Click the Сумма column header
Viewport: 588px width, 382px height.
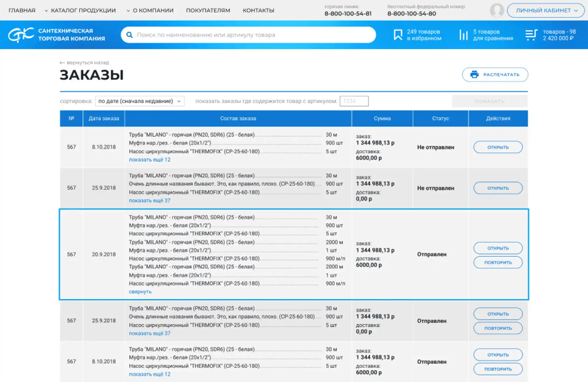click(382, 118)
